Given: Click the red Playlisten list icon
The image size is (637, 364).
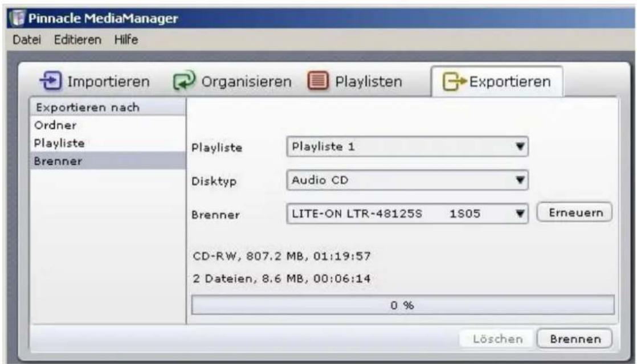Looking at the screenshot, I should pos(318,80).
